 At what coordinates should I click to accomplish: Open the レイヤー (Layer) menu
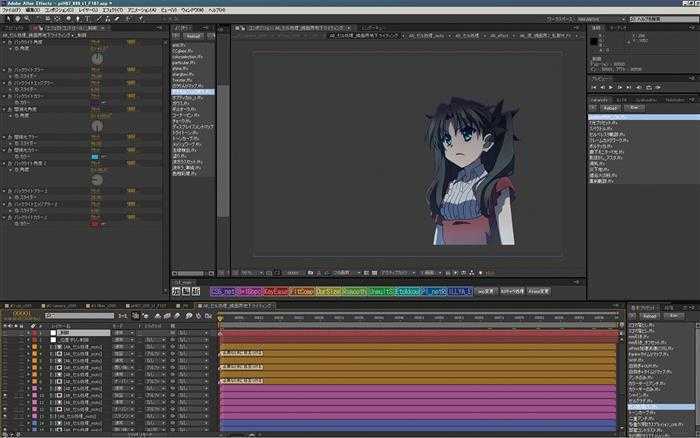[x=88, y=10]
